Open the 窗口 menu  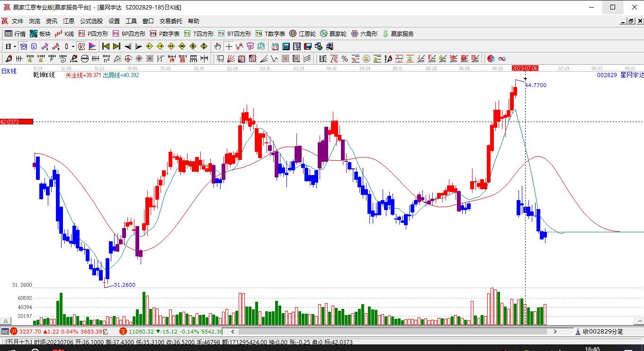tap(148, 21)
